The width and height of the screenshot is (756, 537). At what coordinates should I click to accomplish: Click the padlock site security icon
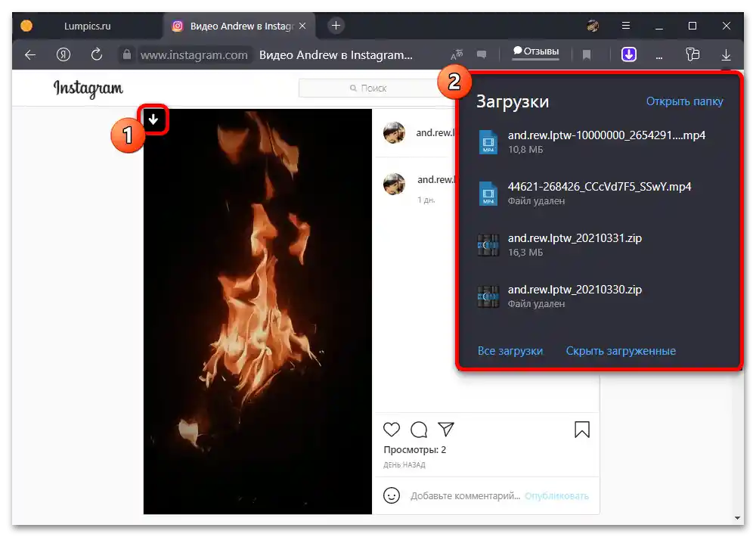pyautogui.click(x=126, y=54)
